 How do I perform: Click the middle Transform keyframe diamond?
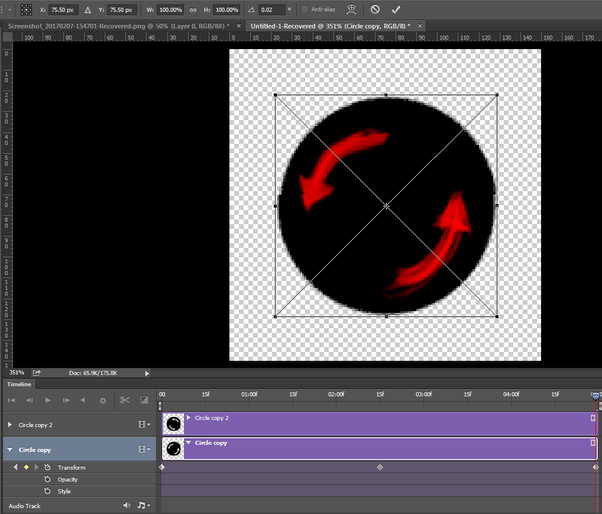[x=379, y=467]
